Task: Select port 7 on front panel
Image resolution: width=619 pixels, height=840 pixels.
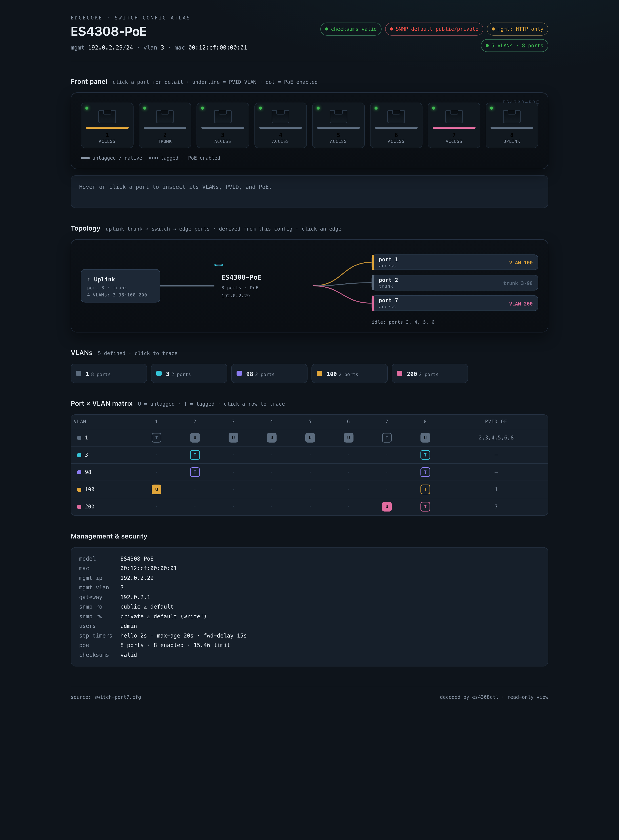Action: [454, 125]
